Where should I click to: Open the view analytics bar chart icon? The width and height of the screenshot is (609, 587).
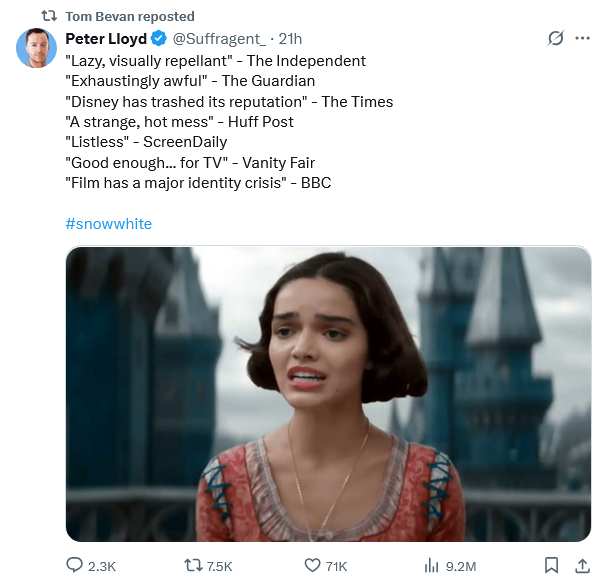[432, 566]
